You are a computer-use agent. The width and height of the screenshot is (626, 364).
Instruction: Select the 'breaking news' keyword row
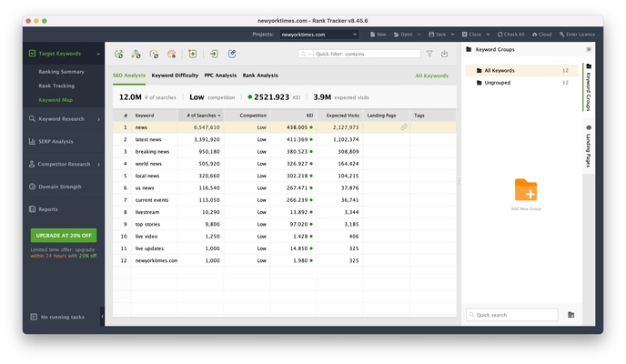(x=284, y=152)
